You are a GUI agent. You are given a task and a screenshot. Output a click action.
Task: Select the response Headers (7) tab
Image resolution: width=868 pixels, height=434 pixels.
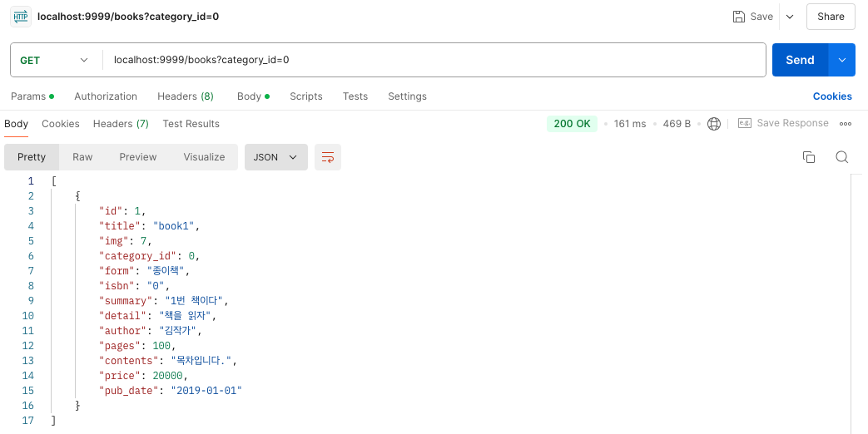click(121, 124)
